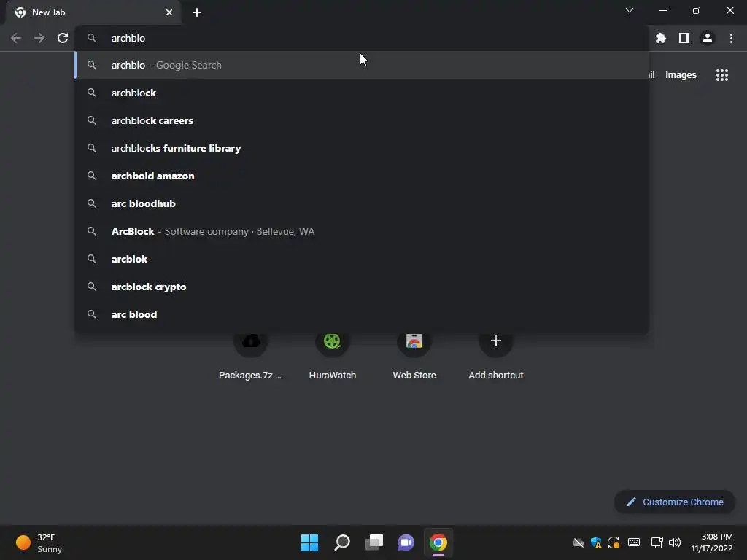The image size is (747, 560).
Task: Select 'archblocks furniture library' suggestion
Action: coord(362,148)
